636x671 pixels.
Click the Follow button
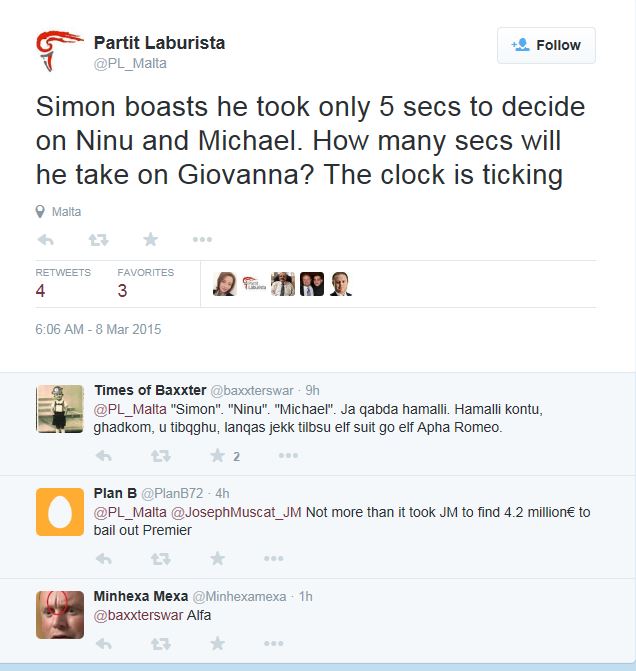[x=546, y=45]
